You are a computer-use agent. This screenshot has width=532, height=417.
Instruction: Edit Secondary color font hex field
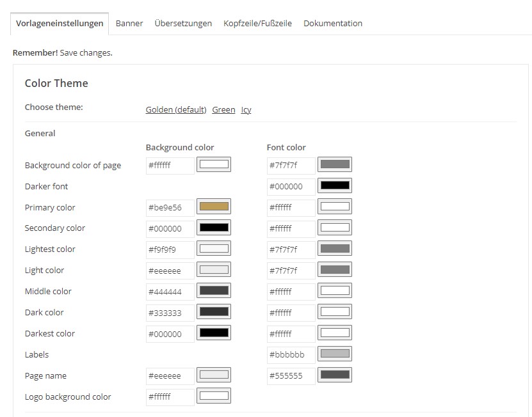291,228
